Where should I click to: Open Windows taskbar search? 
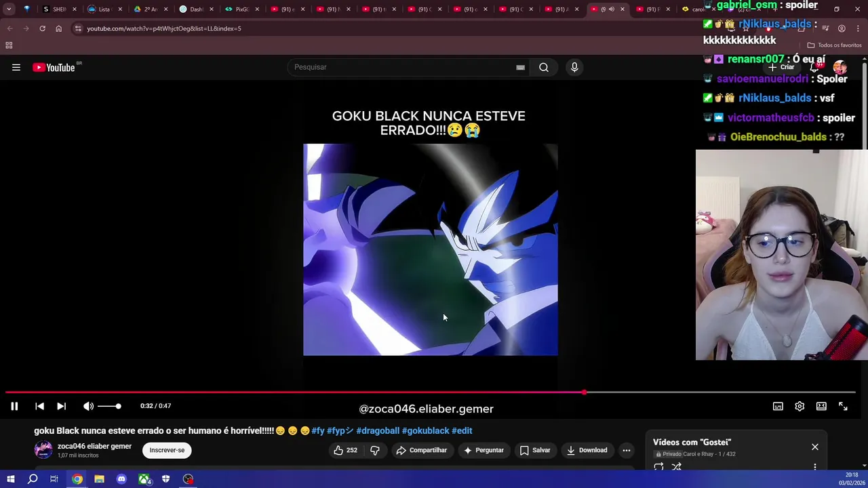[x=33, y=479]
